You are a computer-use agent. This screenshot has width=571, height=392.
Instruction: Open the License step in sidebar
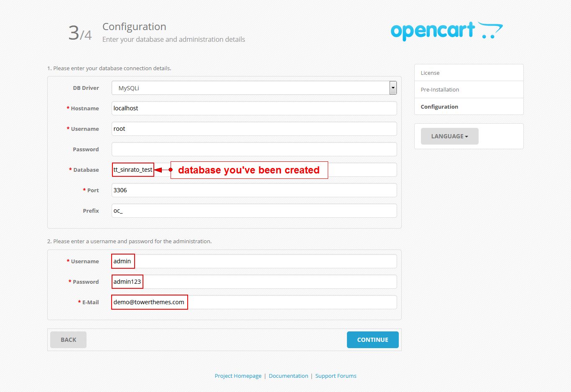[469, 73]
